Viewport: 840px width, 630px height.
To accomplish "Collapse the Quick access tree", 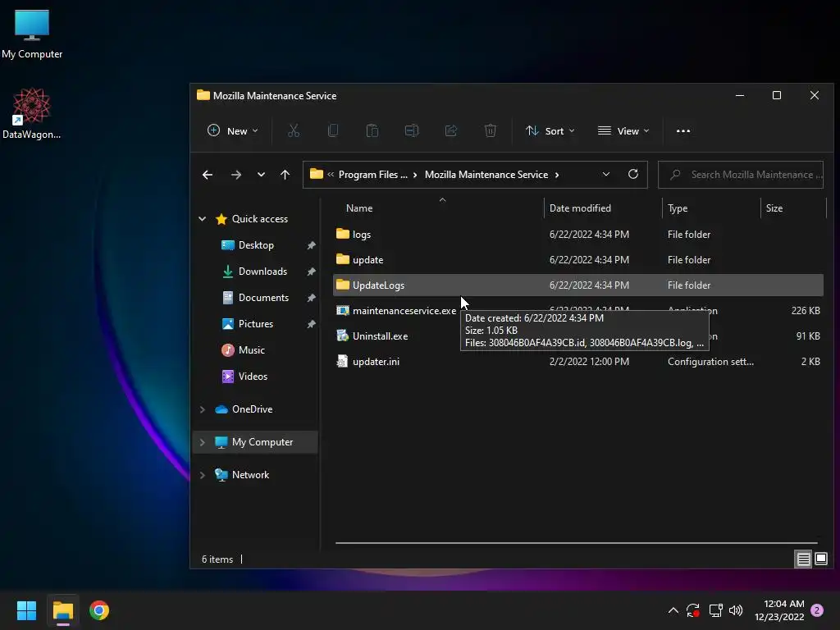I will click(203, 218).
